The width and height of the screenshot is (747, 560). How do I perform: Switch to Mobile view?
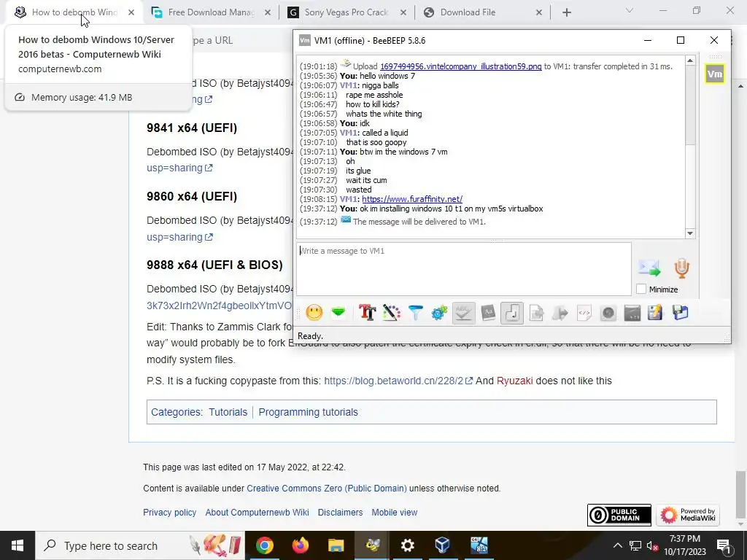pos(395,513)
